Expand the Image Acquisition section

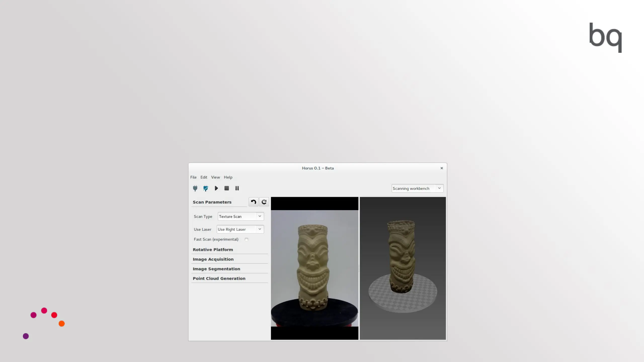(x=213, y=259)
